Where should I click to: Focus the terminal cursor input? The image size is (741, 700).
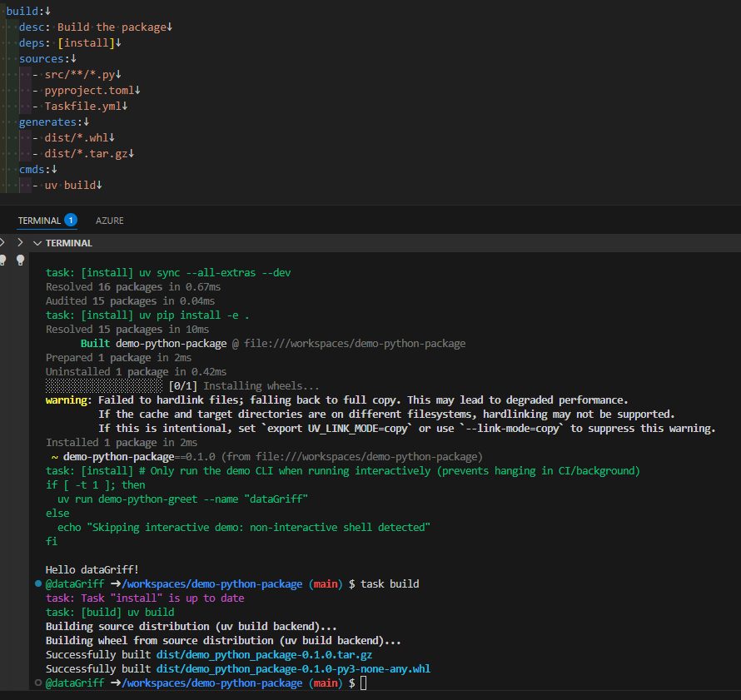point(363,683)
